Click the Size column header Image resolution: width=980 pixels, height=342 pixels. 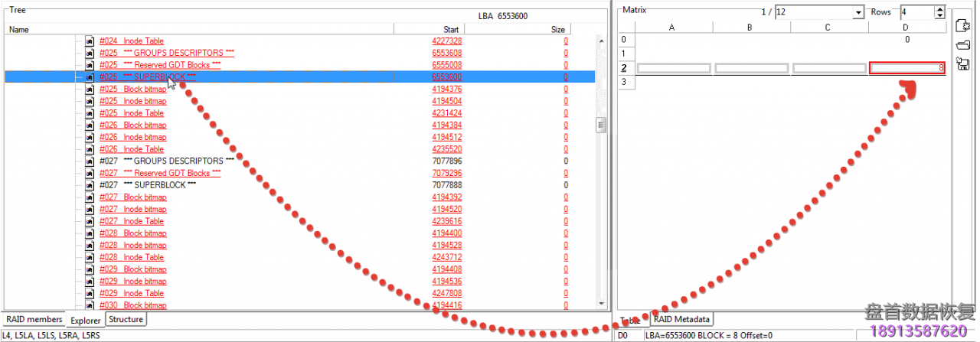[x=557, y=29]
